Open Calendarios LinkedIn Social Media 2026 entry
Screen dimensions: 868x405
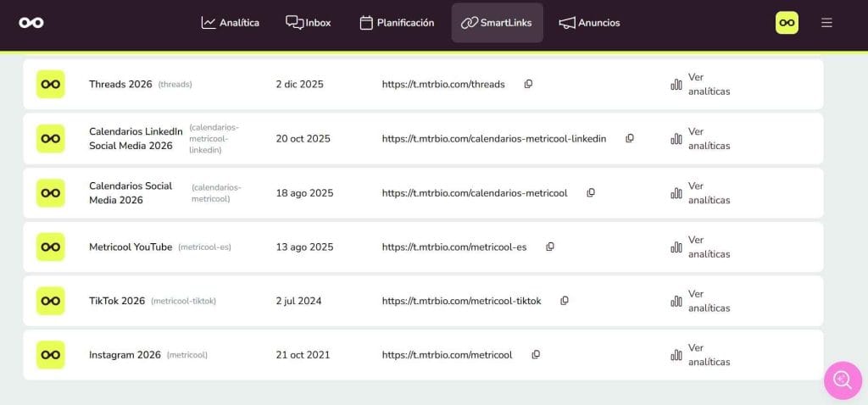[136, 138]
